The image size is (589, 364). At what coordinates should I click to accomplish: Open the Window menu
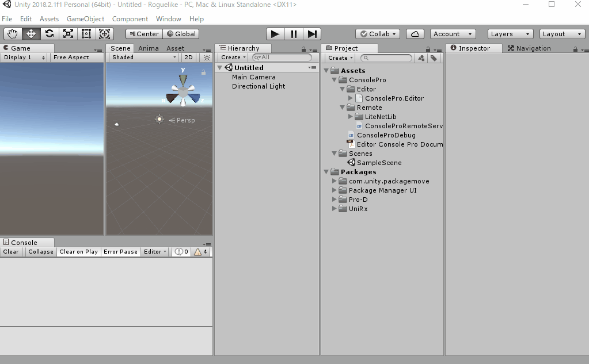[x=168, y=19]
